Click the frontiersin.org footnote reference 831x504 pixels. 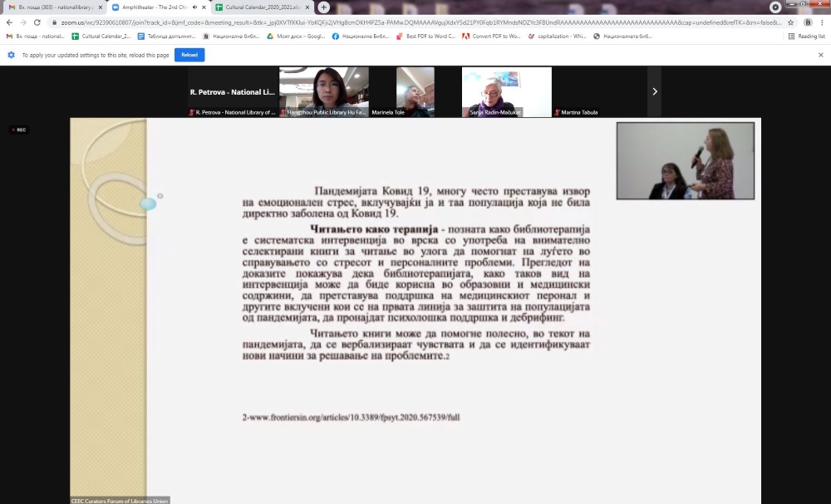[x=351, y=417]
